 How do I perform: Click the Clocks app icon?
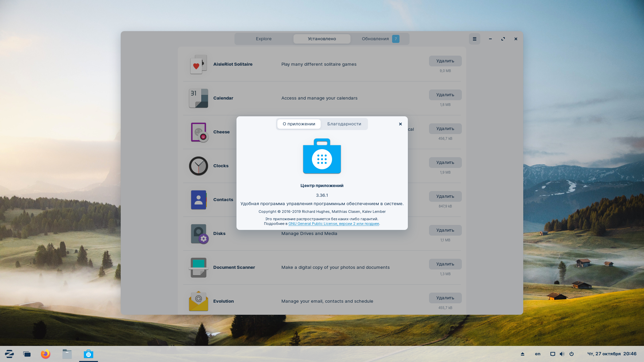click(198, 166)
